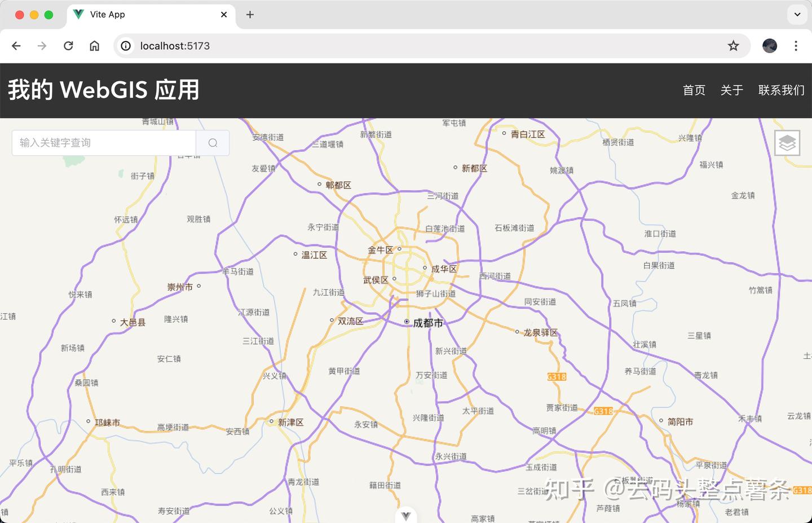The height and width of the screenshot is (523, 812).
Task: Expand the tab search dropdown arrow
Action: (x=797, y=15)
